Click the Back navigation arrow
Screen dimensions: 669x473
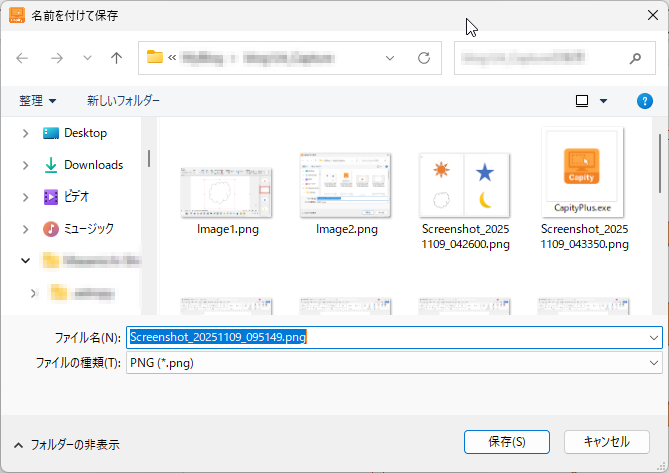point(23,58)
